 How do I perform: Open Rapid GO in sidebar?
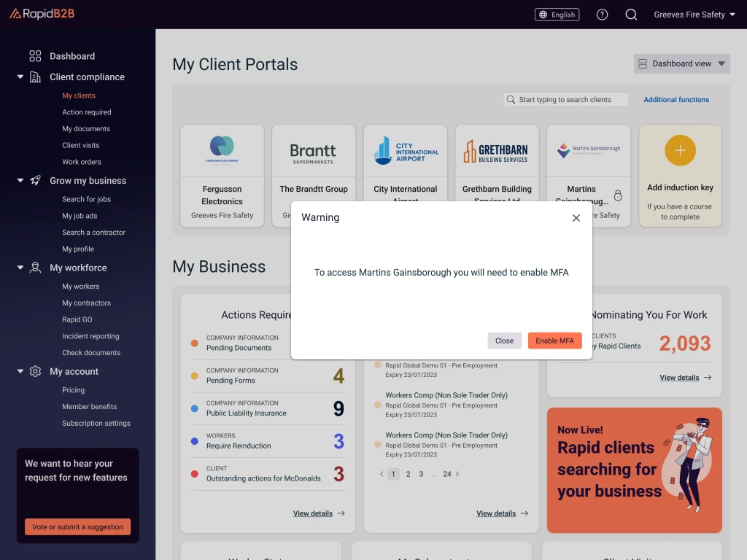point(77,320)
